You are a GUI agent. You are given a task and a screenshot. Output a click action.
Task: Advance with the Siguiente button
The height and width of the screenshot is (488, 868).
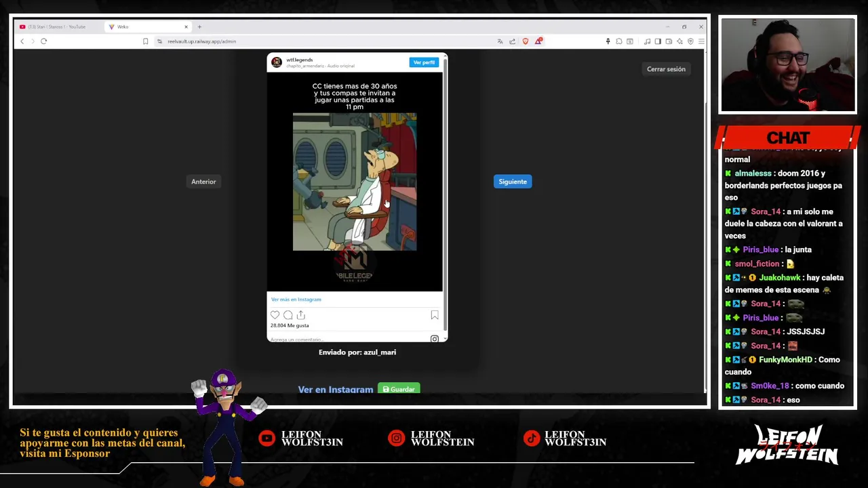(513, 182)
